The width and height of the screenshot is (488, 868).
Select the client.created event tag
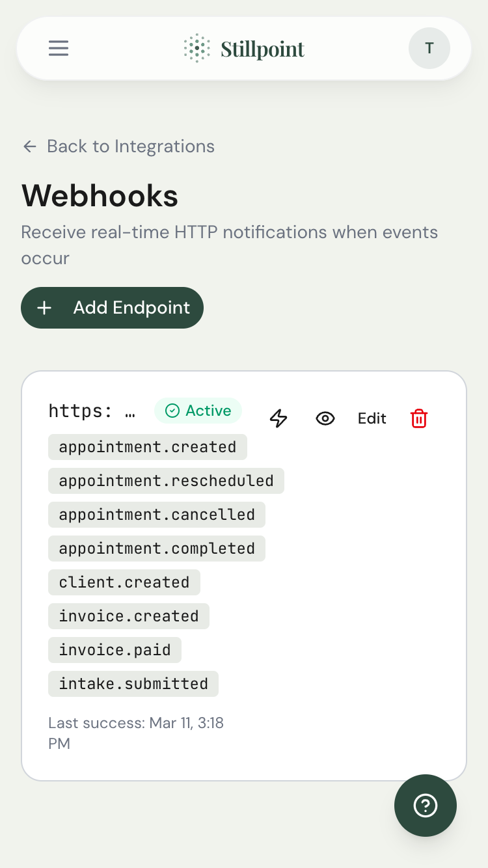(x=124, y=582)
